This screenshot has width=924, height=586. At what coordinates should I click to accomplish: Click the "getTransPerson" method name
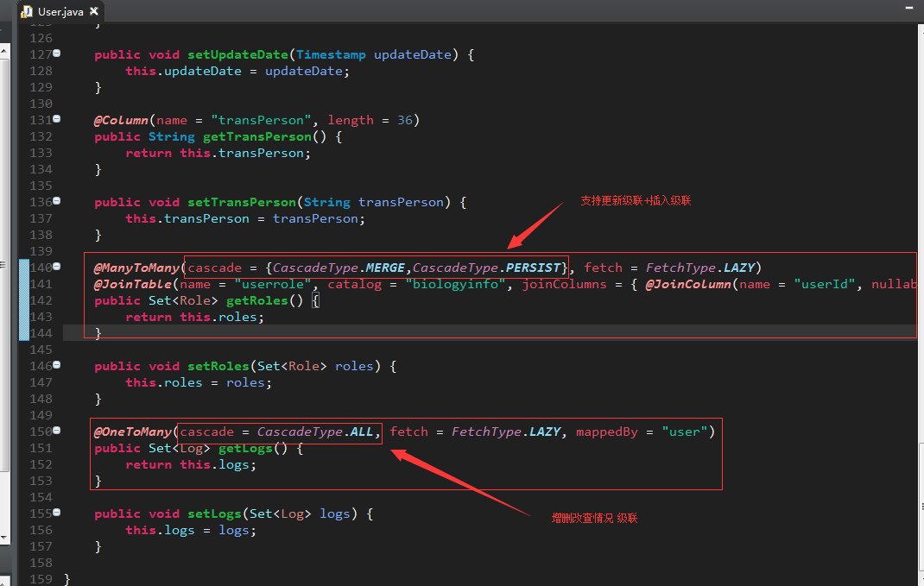point(257,136)
